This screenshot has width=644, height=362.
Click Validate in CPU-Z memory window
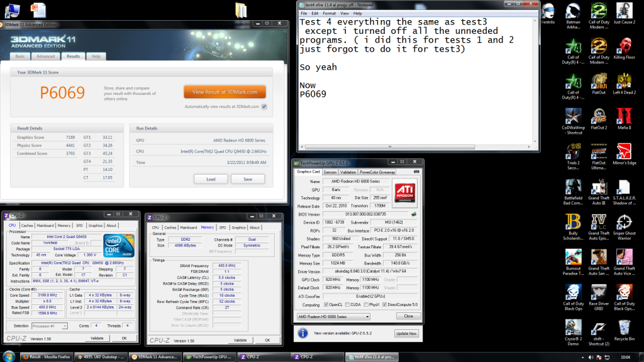240,340
